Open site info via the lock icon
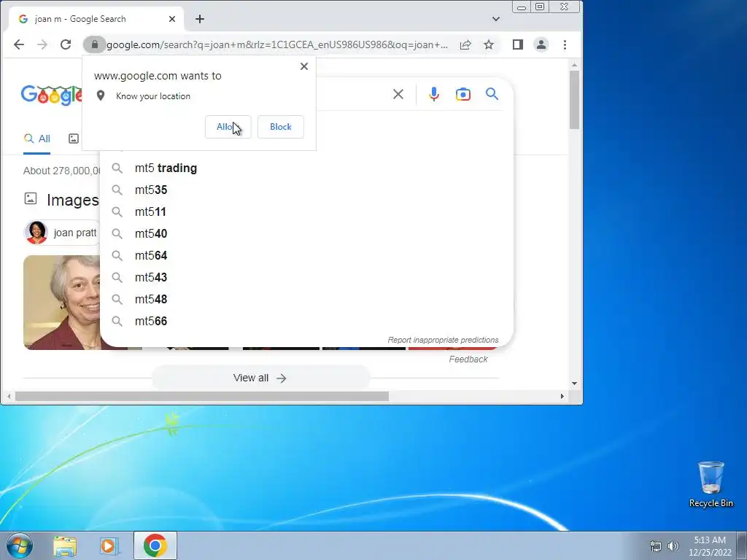Image resolution: width=747 pixels, height=560 pixels. (95, 44)
